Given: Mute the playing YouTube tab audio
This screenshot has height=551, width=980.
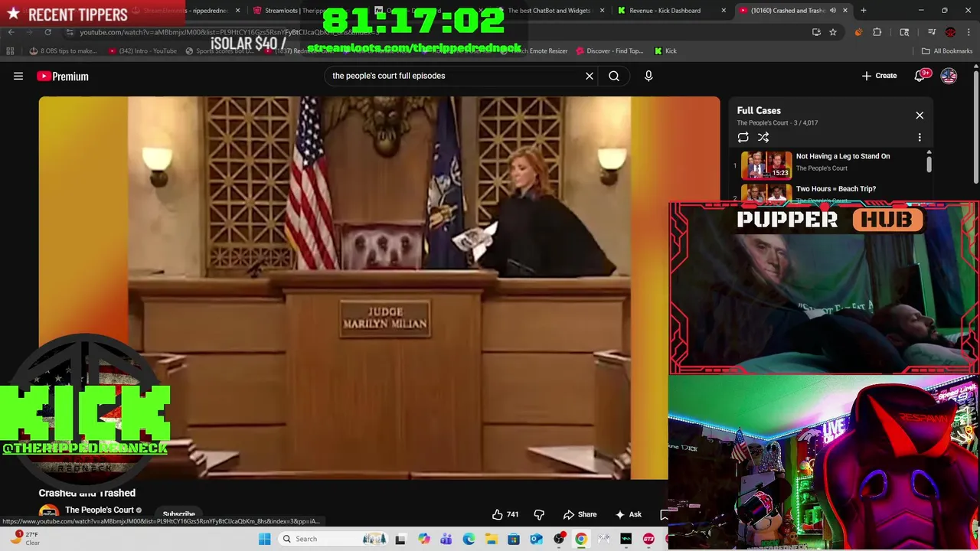Looking at the screenshot, I should pyautogui.click(x=833, y=11).
